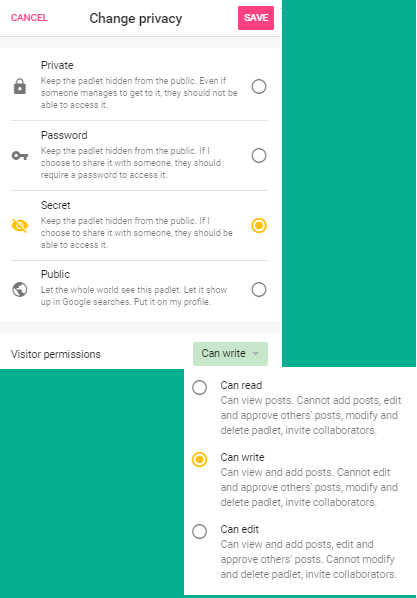Click the Visitor permissions label
This screenshot has width=417, height=598.
56,354
